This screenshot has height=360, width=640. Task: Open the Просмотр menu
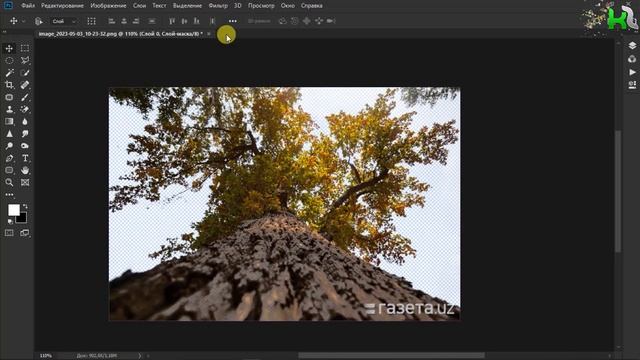(261, 6)
